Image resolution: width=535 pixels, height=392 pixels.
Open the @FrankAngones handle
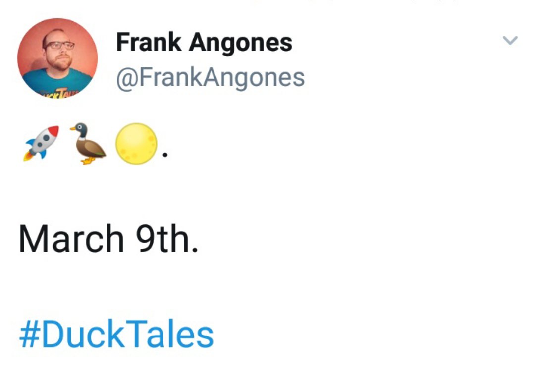[210, 77]
